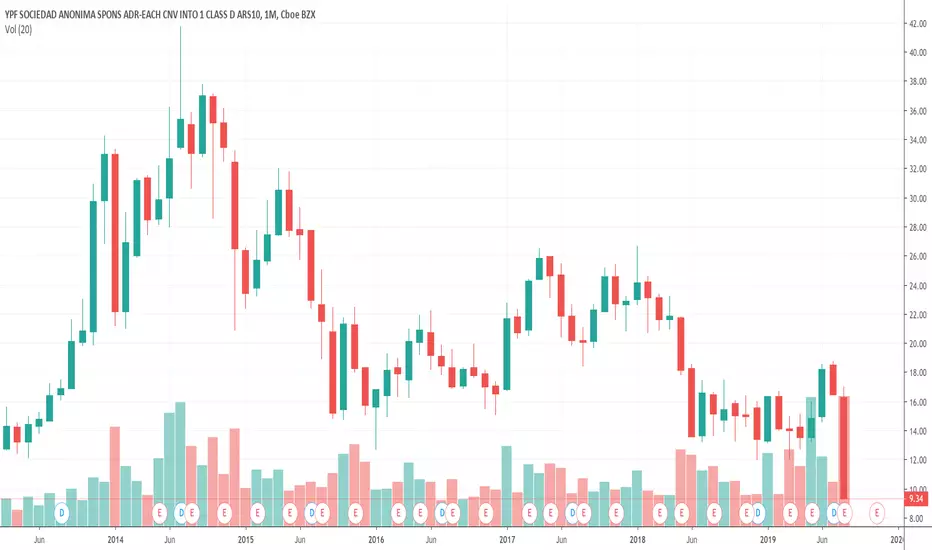Select the last solid earnings E marker
The width and height of the screenshot is (932, 550).
pyautogui.click(x=844, y=513)
